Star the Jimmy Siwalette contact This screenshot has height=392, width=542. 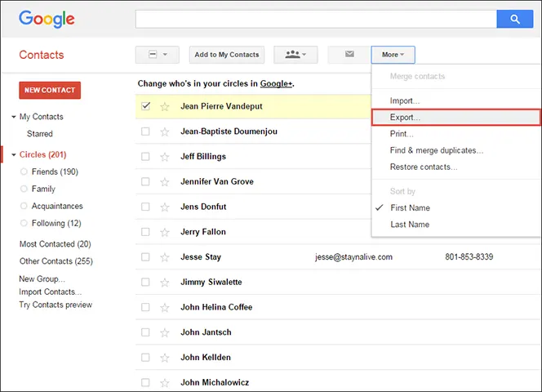[165, 283]
